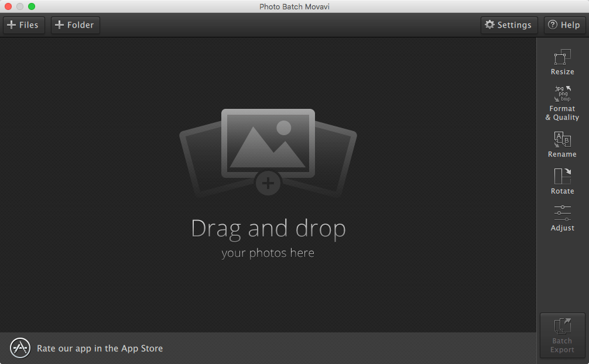Viewport: 589px width, 364px height.
Task: Click the photo placeholder drop zone image
Action: (268, 152)
